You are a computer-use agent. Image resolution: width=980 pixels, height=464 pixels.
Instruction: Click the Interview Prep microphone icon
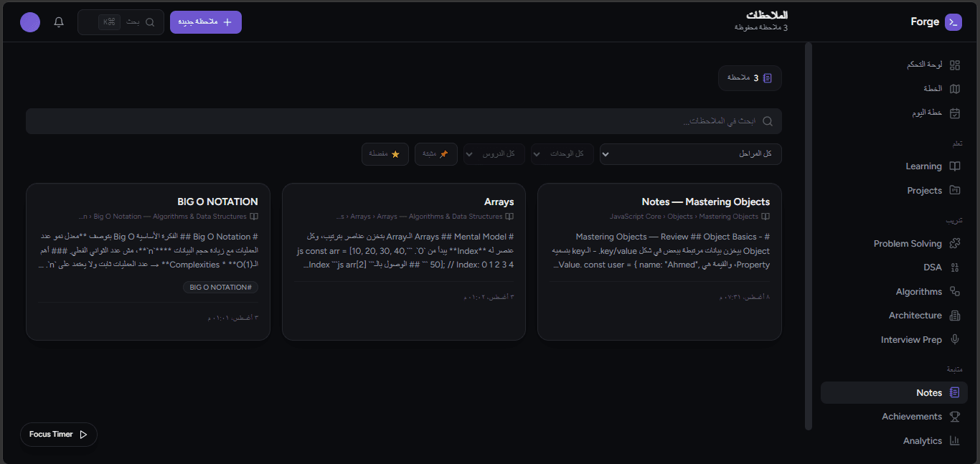(955, 339)
